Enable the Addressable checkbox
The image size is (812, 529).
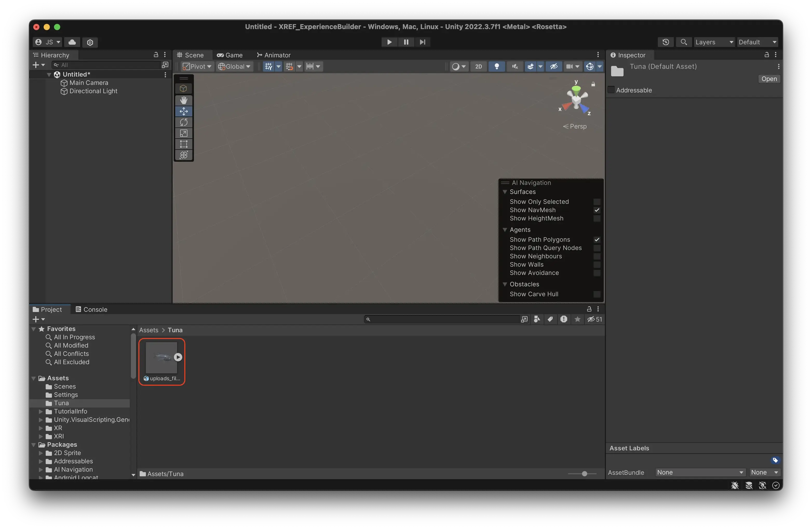click(611, 90)
